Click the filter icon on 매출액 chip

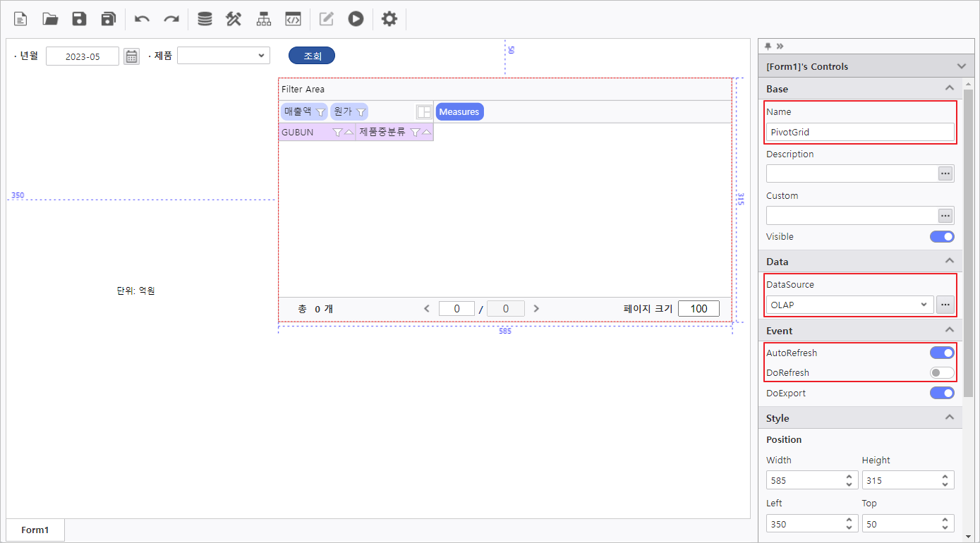320,112
